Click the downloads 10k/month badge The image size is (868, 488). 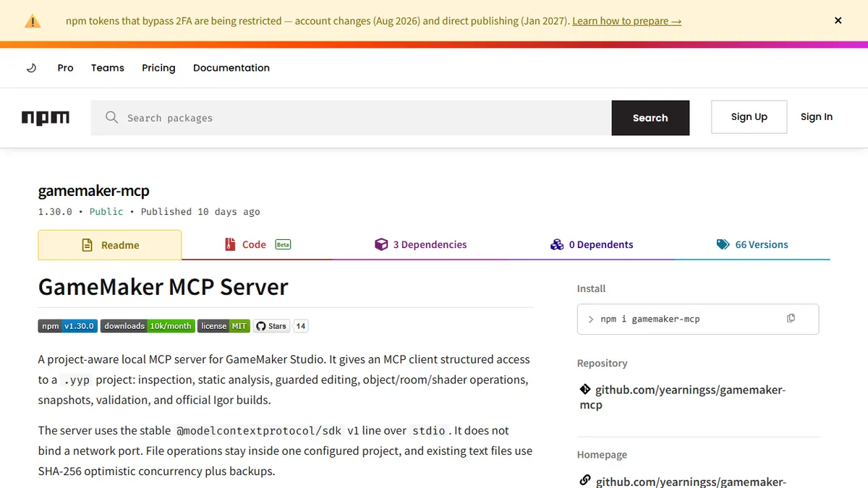(148, 326)
